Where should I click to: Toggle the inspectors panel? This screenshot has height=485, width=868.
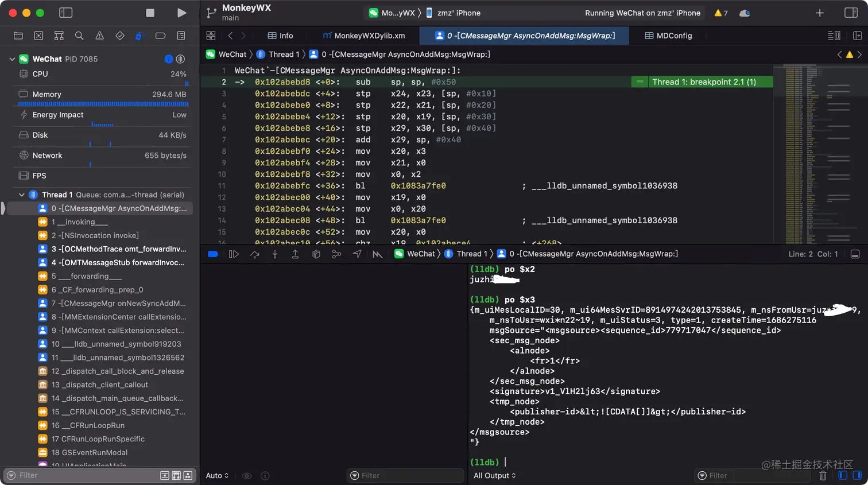click(851, 13)
